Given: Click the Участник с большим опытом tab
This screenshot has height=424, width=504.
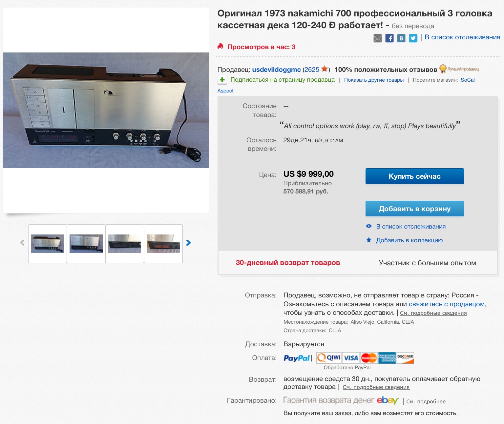Looking at the screenshot, I should [x=427, y=263].
